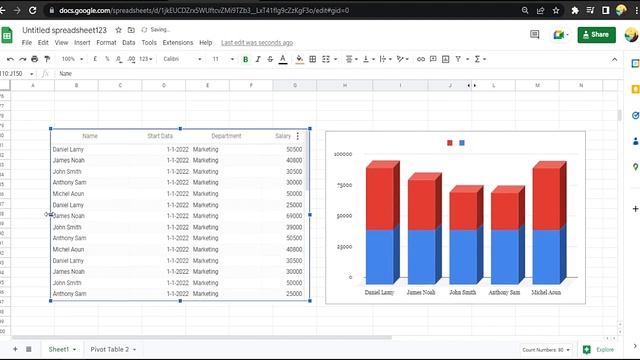Click the 'Last edit was seconds ago' link

click(x=257, y=42)
